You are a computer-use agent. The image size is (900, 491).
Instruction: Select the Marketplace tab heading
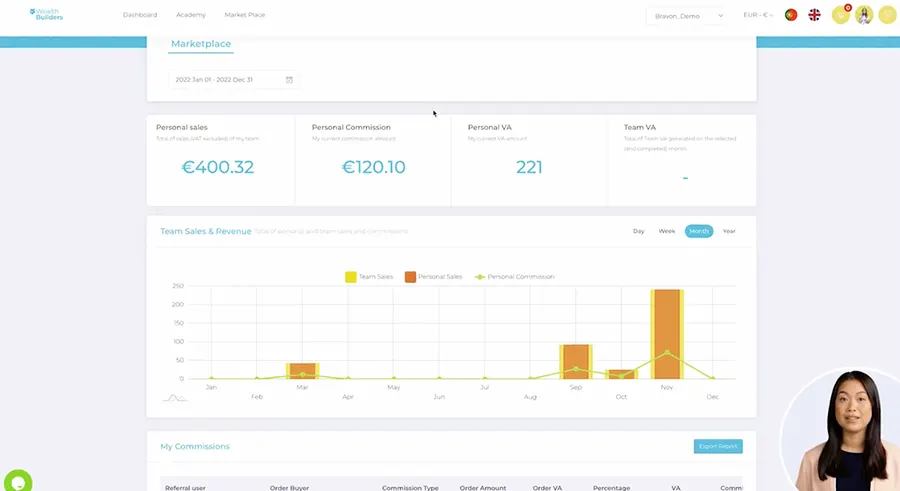tap(201, 44)
